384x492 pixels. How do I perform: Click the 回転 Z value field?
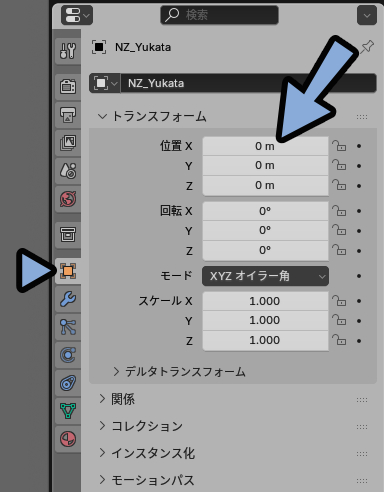coord(265,250)
